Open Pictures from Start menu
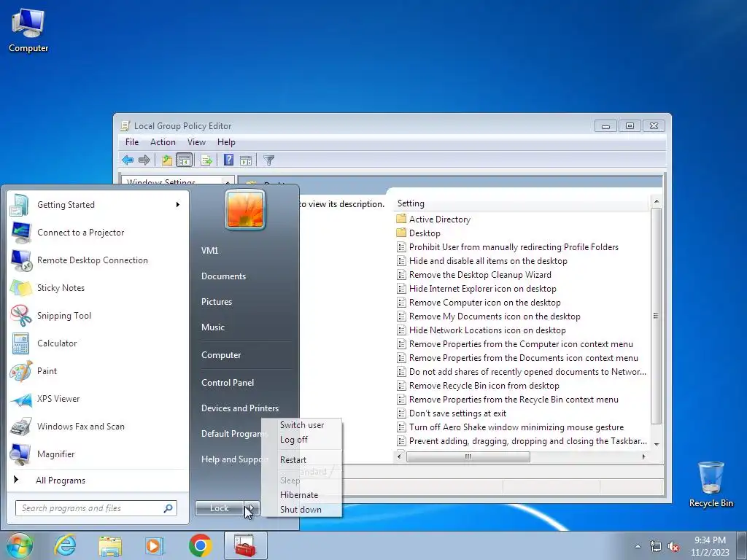747x560 pixels. 217,302
